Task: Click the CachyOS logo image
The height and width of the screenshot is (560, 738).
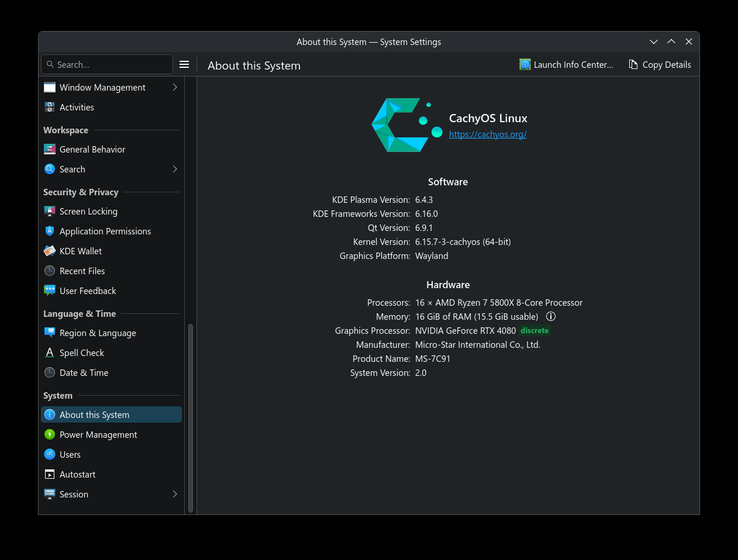Action: pos(407,125)
